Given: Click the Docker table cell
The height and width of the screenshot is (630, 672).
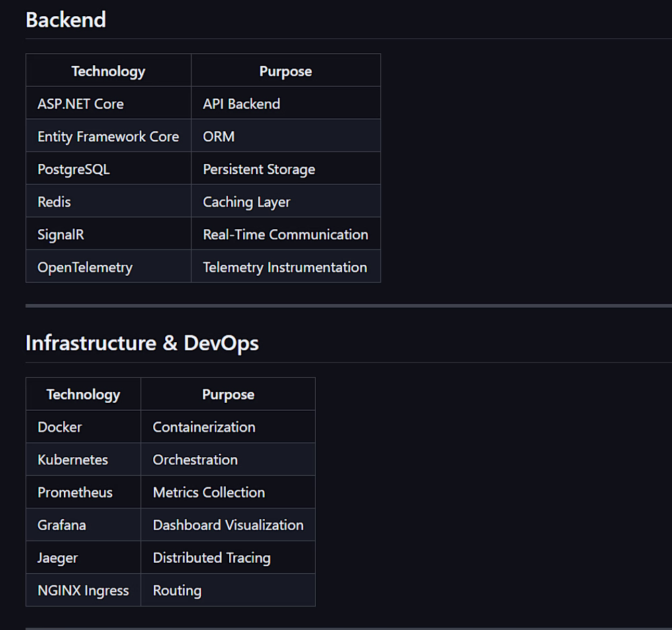Looking at the screenshot, I should (83, 427).
